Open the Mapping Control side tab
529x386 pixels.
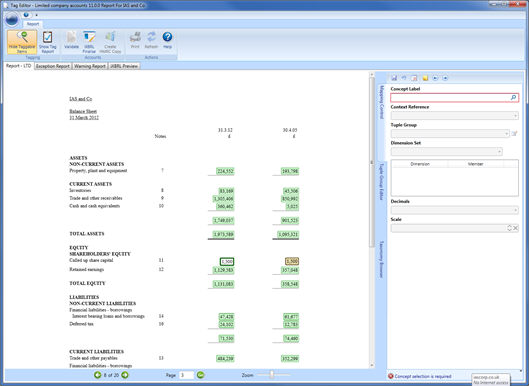click(x=382, y=102)
